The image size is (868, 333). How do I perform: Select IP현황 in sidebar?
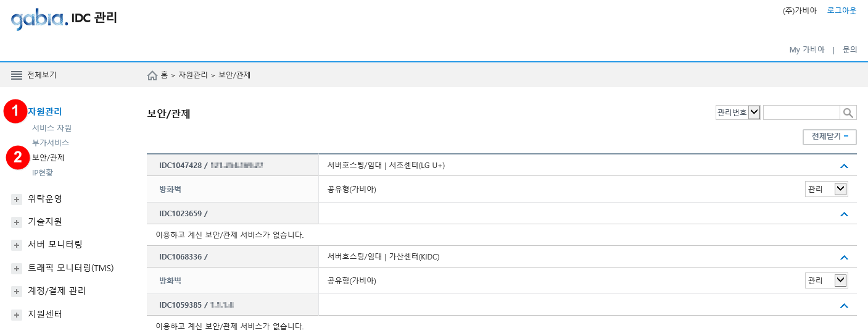43,172
